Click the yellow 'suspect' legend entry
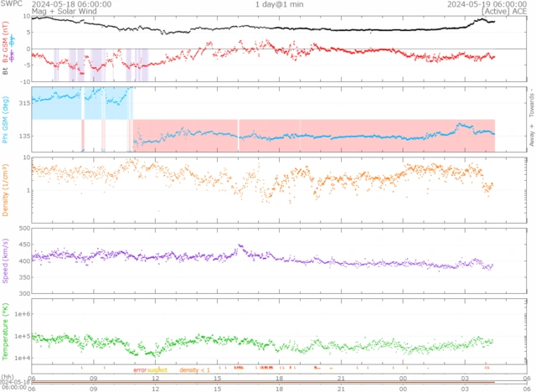This screenshot has width=536, height=392. [157, 369]
